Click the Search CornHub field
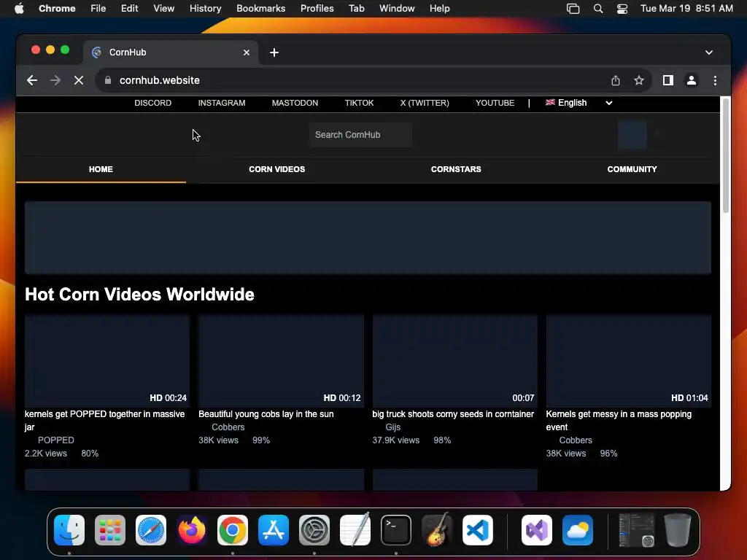 click(360, 135)
